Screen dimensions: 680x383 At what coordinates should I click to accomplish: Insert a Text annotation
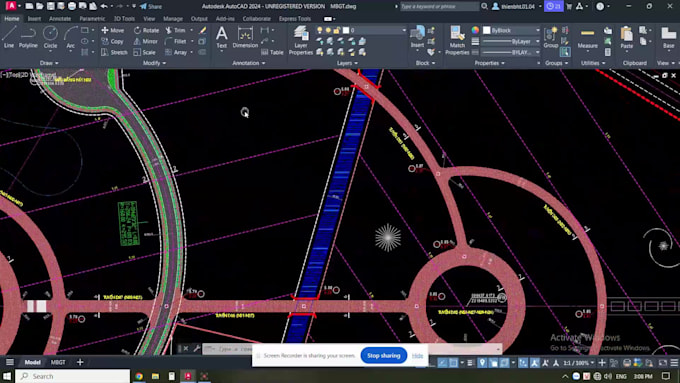pyautogui.click(x=222, y=37)
